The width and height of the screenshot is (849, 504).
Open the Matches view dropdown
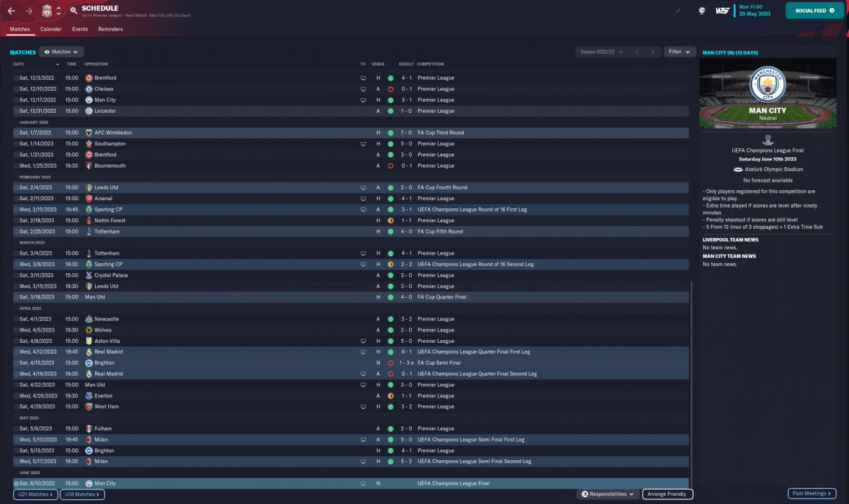pyautogui.click(x=61, y=52)
